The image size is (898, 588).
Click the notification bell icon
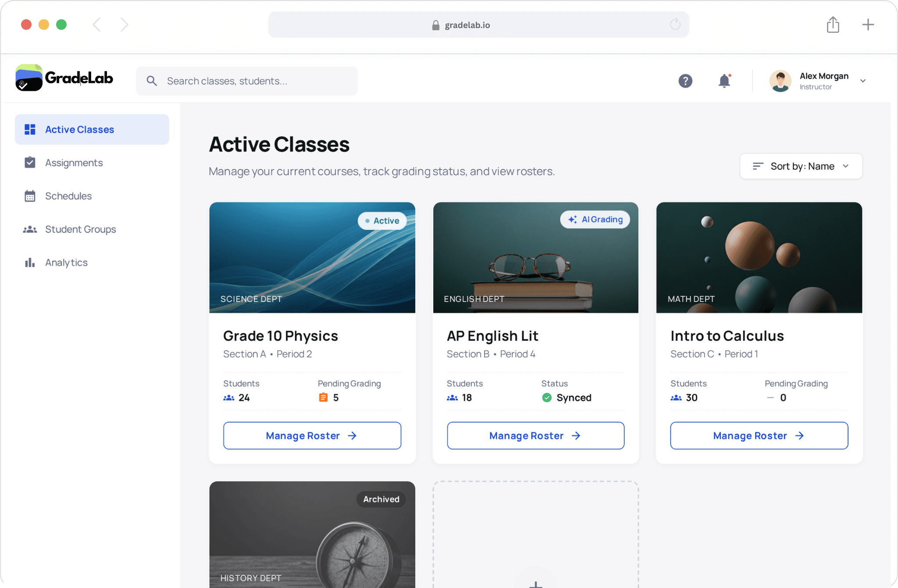pyautogui.click(x=724, y=81)
